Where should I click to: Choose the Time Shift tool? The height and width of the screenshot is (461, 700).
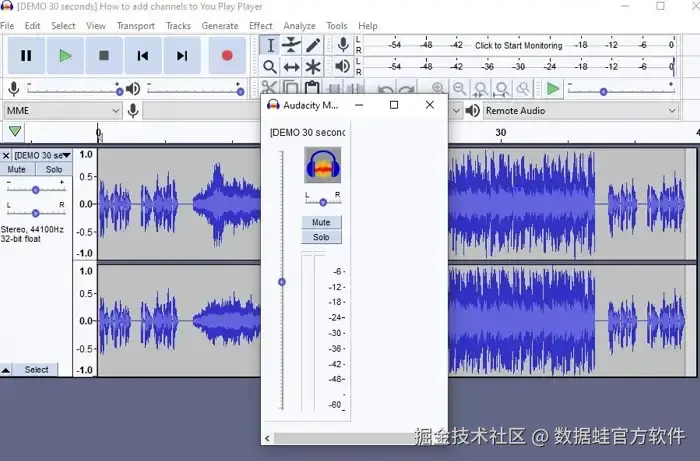292,67
